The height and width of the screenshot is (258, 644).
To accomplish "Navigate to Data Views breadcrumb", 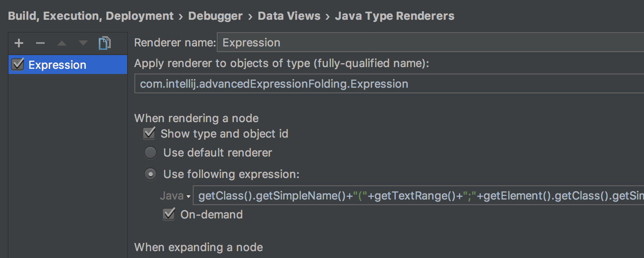I will 289,16.
